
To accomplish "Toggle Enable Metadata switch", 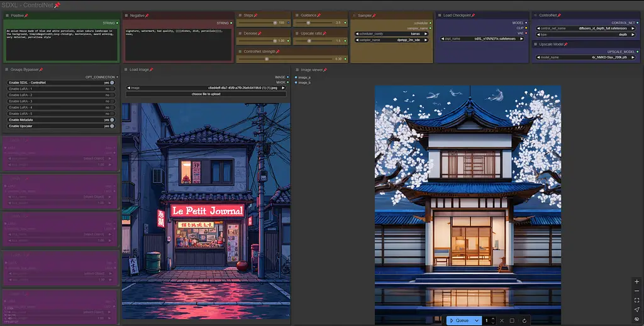I will pos(111,119).
